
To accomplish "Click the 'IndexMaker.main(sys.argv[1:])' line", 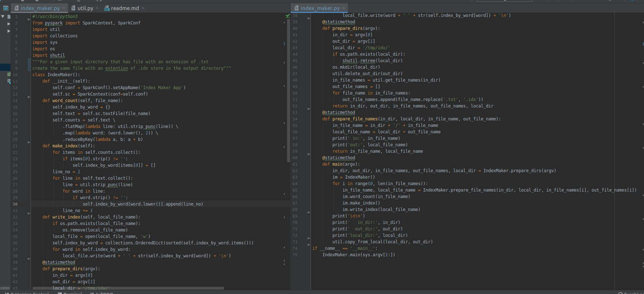I will 359,255.
